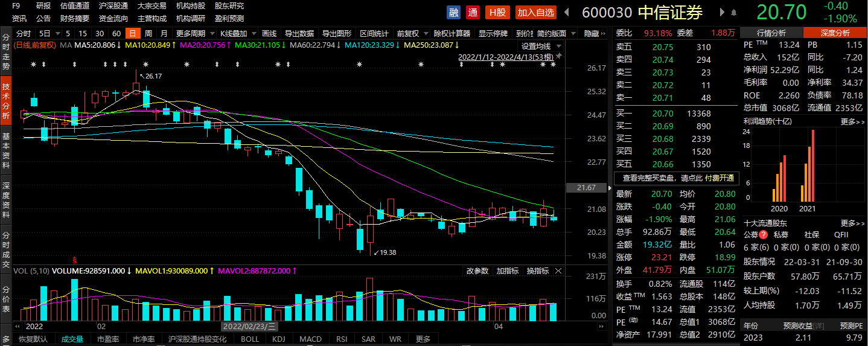Screen dimensions: 868x346
Task: Click 恢复默认 indicator button
Action: (x=33, y=339)
